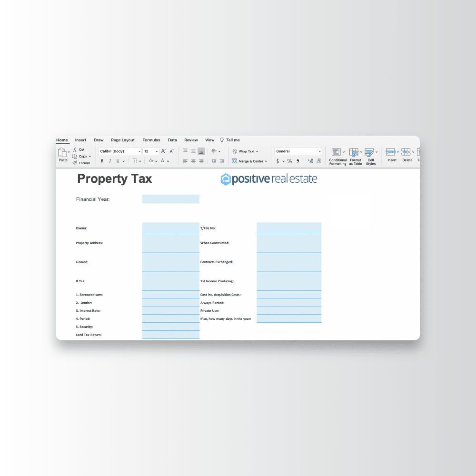This screenshot has width=476, height=476.
Task: Toggle bottom align for the cell
Action: (201, 151)
